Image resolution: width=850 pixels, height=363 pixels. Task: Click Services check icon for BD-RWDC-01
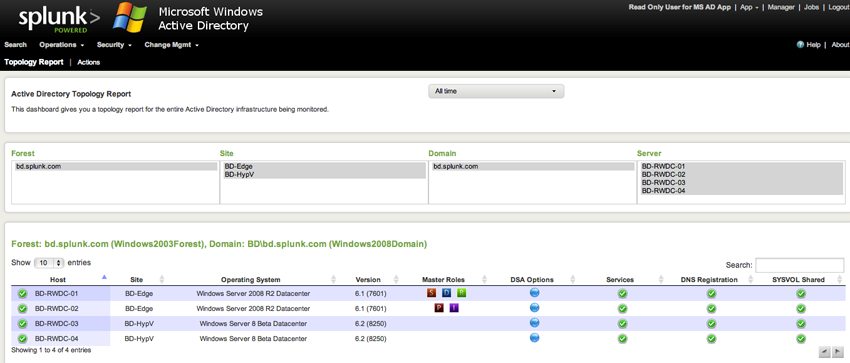622,294
